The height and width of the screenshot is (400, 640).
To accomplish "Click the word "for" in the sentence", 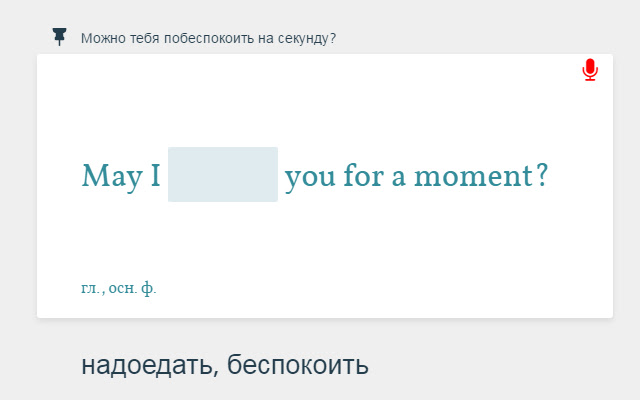I will click(x=363, y=177).
